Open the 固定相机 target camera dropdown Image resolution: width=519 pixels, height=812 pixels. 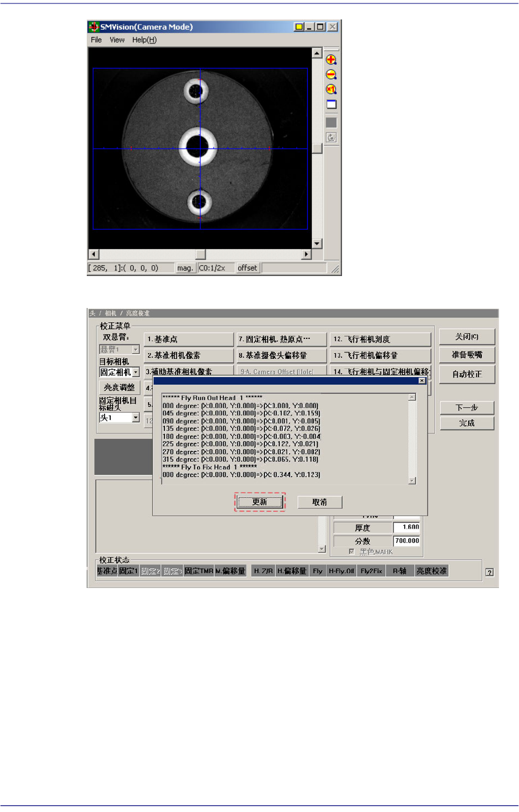coord(135,372)
